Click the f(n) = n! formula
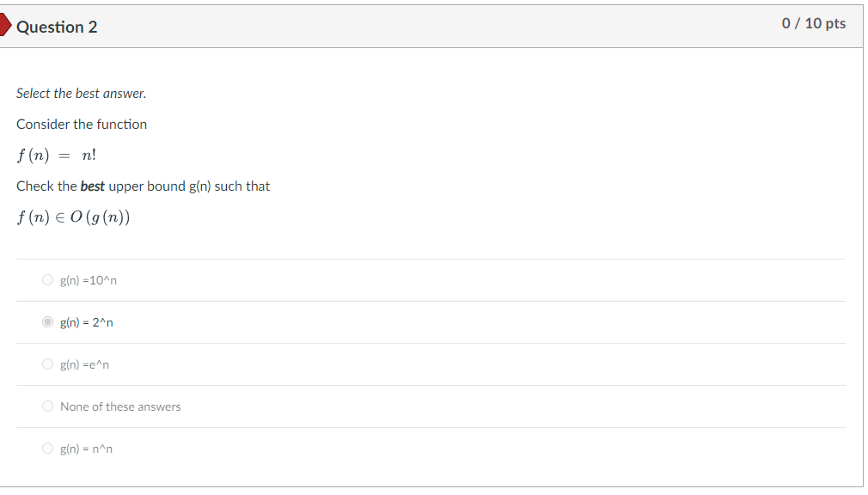 coord(57,156)
